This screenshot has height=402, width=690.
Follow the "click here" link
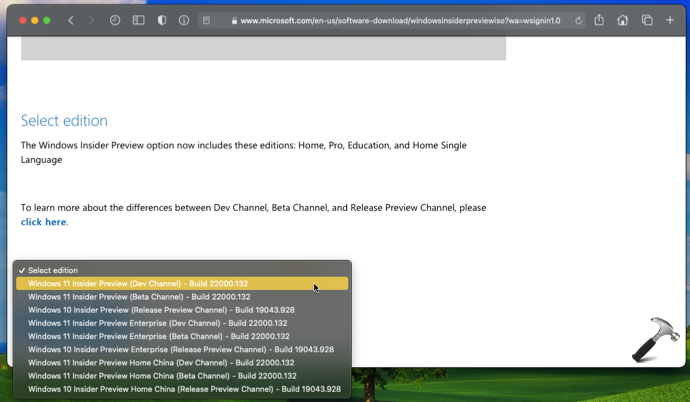tap(43, 222)
